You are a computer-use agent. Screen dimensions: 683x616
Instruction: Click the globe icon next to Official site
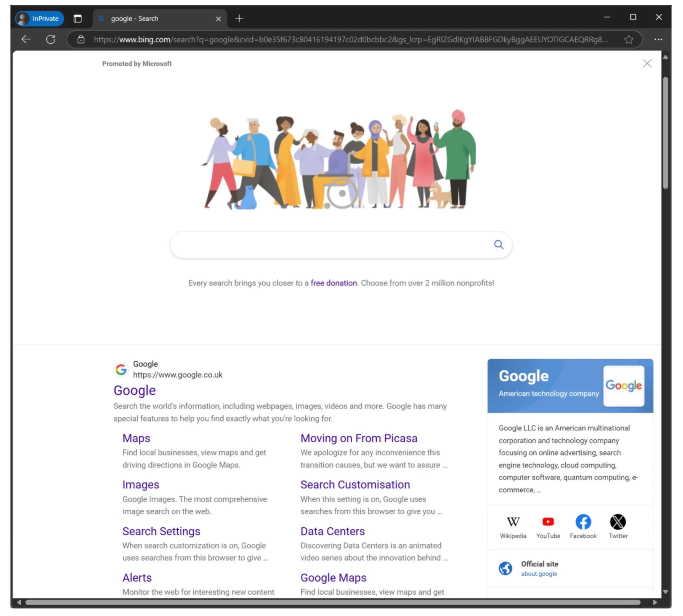(x=506, y=568)
